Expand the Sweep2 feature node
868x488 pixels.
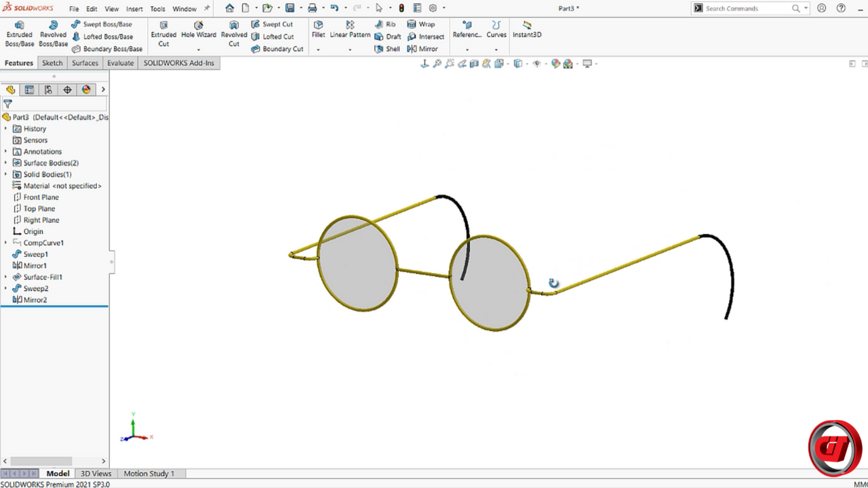coord(5,288)
